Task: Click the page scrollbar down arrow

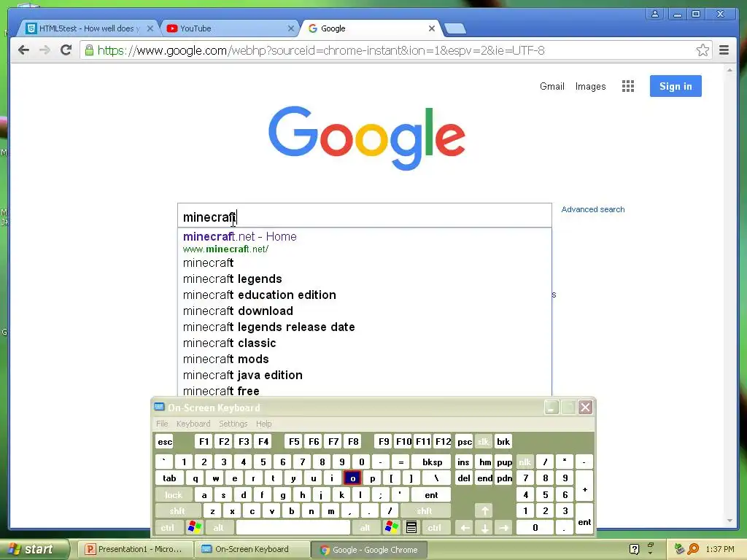Action: point(729,521)
